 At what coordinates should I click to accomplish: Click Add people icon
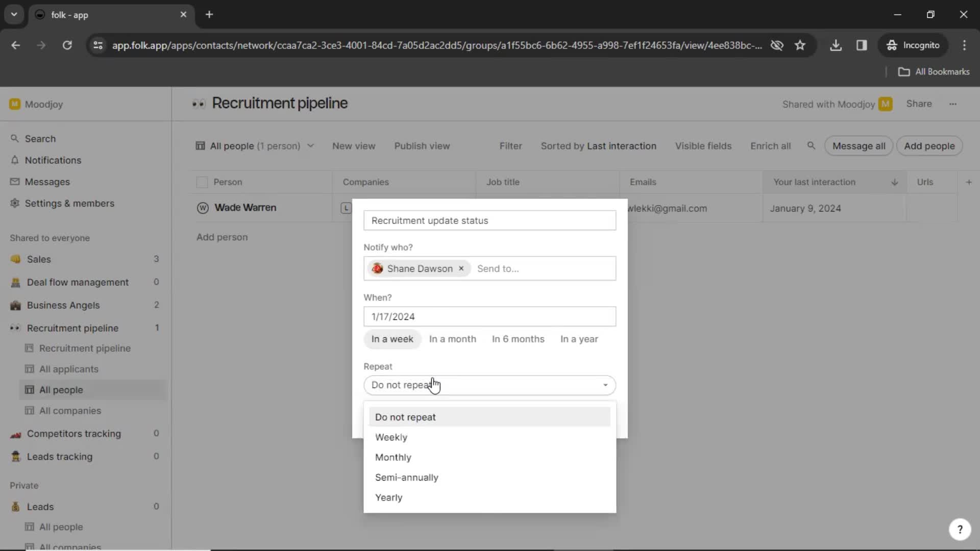tap(929, 146)
